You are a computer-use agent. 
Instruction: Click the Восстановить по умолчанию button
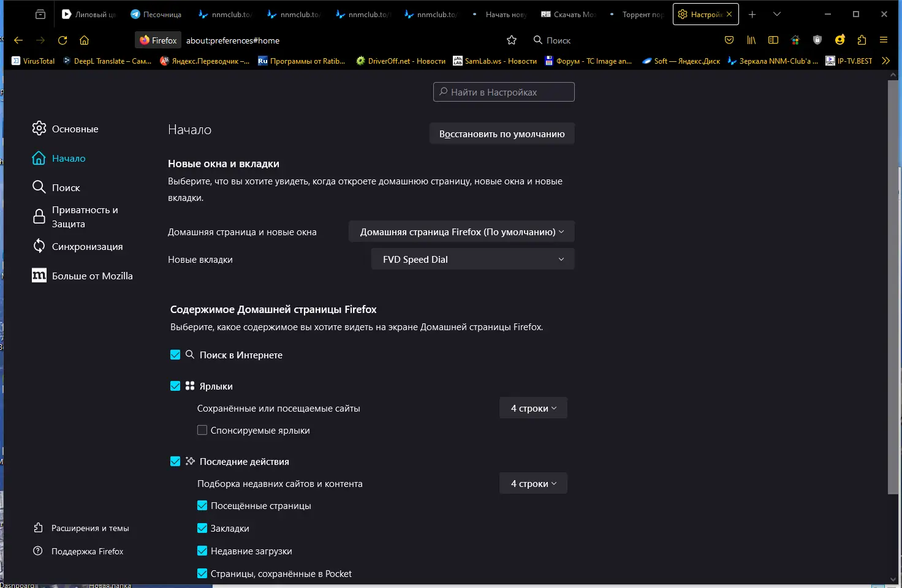502,134
